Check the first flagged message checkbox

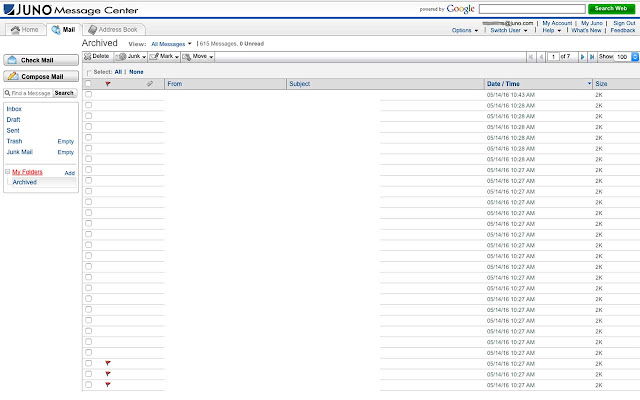(89, 363)
